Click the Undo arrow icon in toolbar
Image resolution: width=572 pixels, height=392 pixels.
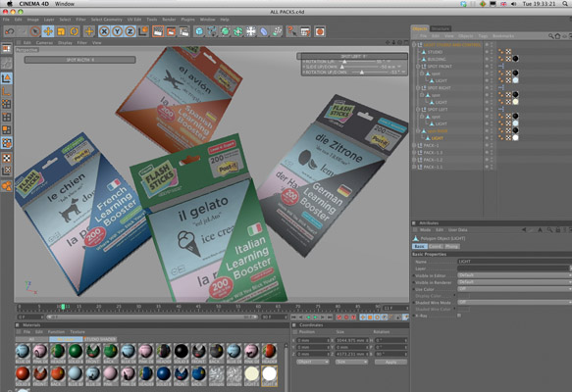point(10,31)
